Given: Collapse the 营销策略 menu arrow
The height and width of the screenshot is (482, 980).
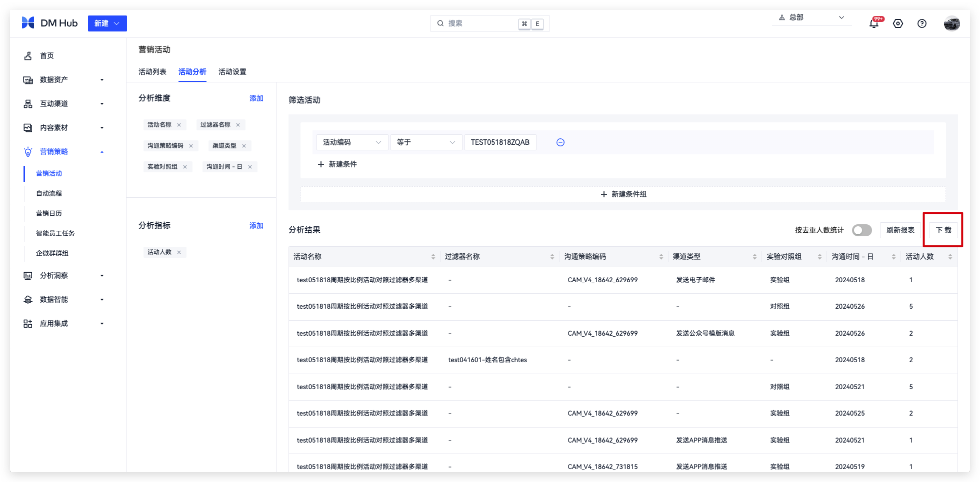Looking at the screenshot, I should [x=102, y=152].
